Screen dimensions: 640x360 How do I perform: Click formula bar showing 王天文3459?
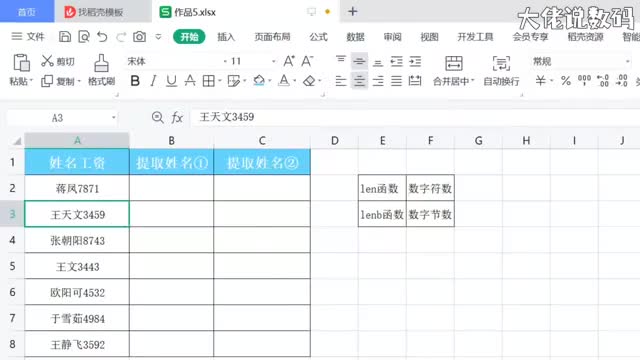tap(415, 118)
